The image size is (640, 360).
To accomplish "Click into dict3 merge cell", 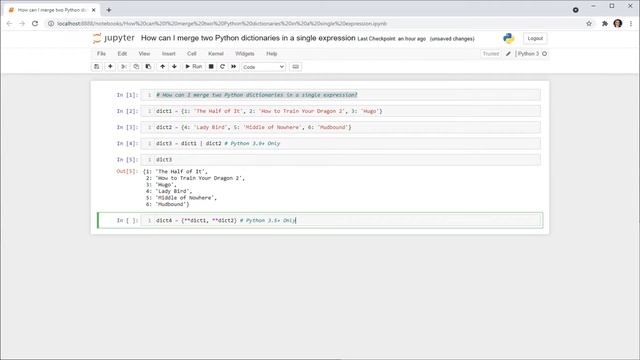I will pyautogui.click(x=340, y=143).
